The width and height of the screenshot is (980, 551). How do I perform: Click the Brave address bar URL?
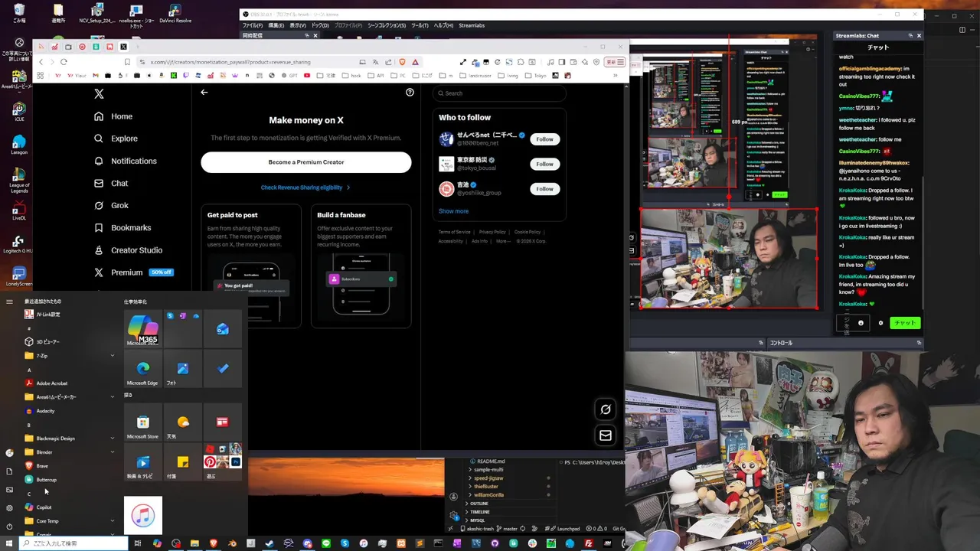(x=230, y=62)
